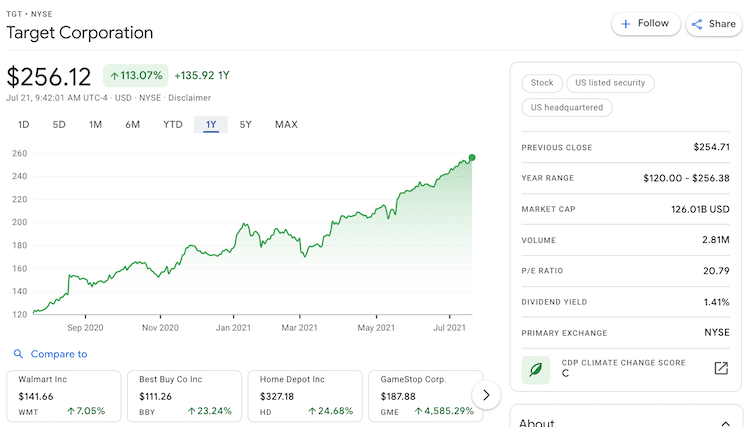Open the Best Buy Co Inc card
Screen dimensions: 750x427
click(x=184, y=396)
